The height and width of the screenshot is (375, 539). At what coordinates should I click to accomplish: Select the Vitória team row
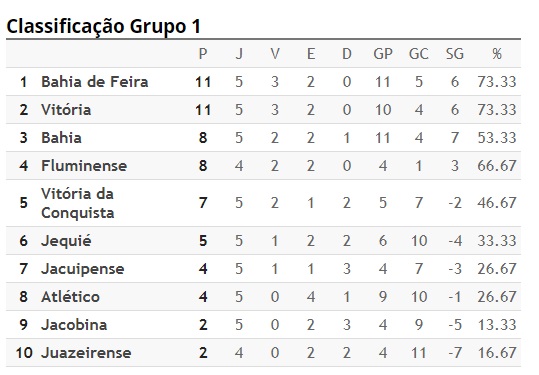[x=263, y=110]
